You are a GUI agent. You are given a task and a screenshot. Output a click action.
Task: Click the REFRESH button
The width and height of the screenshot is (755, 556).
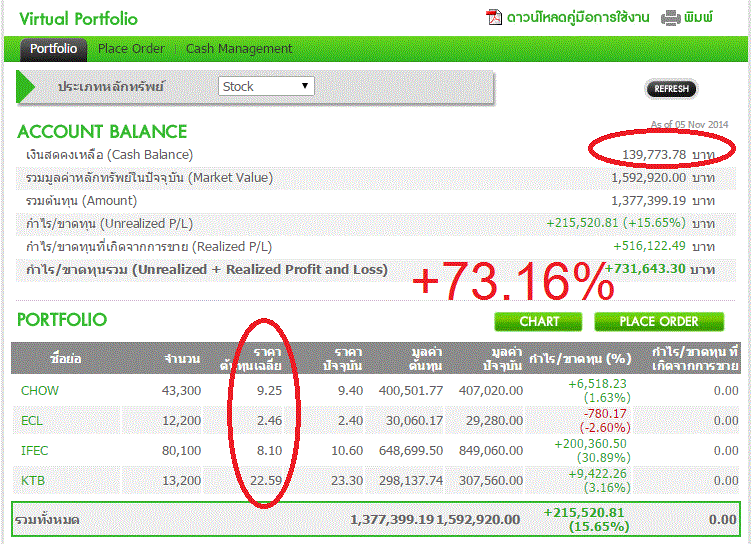tap(671, 89)
